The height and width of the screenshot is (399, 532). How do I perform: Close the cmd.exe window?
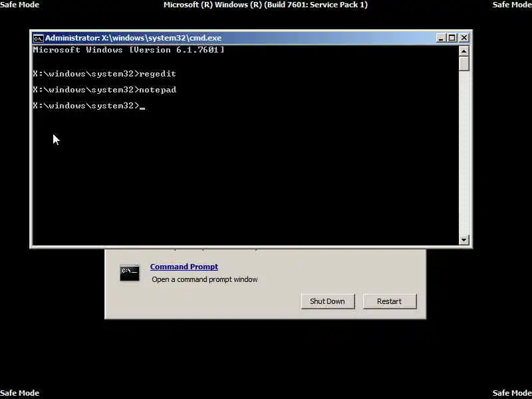[464, 38]
